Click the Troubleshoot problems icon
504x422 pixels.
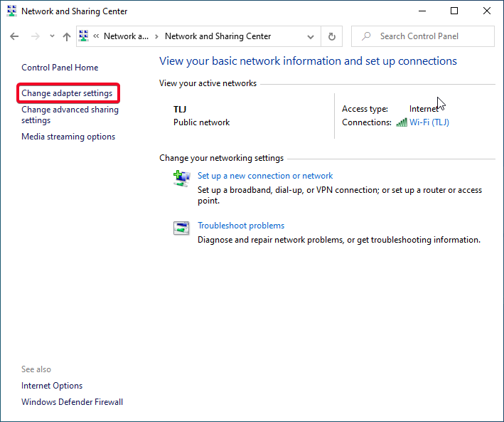tap(181, 228)
